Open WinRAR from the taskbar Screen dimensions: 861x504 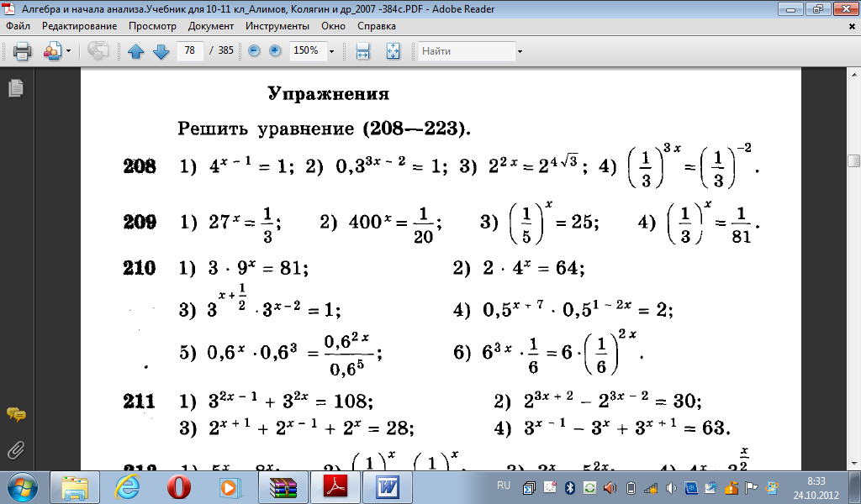283,487
